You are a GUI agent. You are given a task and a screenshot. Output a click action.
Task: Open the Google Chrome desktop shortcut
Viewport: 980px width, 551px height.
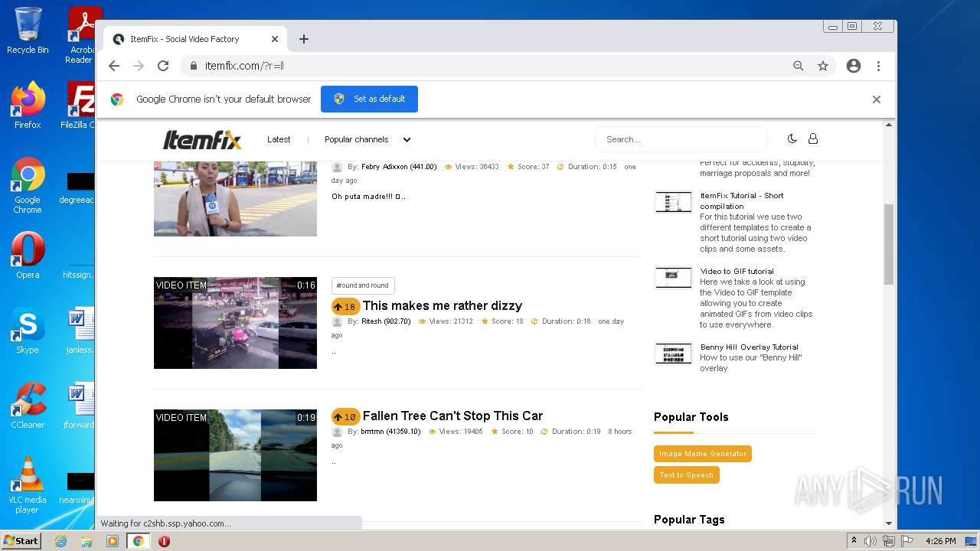click(x=28, y=186)
